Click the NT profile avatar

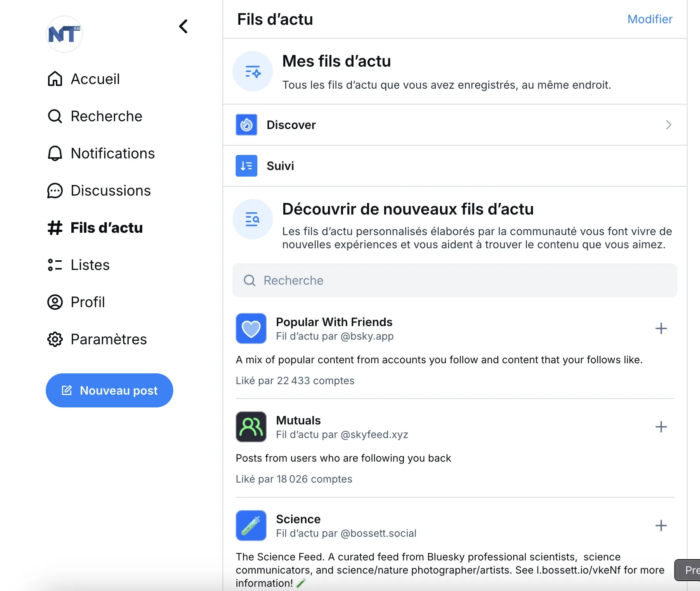(64, 34)
